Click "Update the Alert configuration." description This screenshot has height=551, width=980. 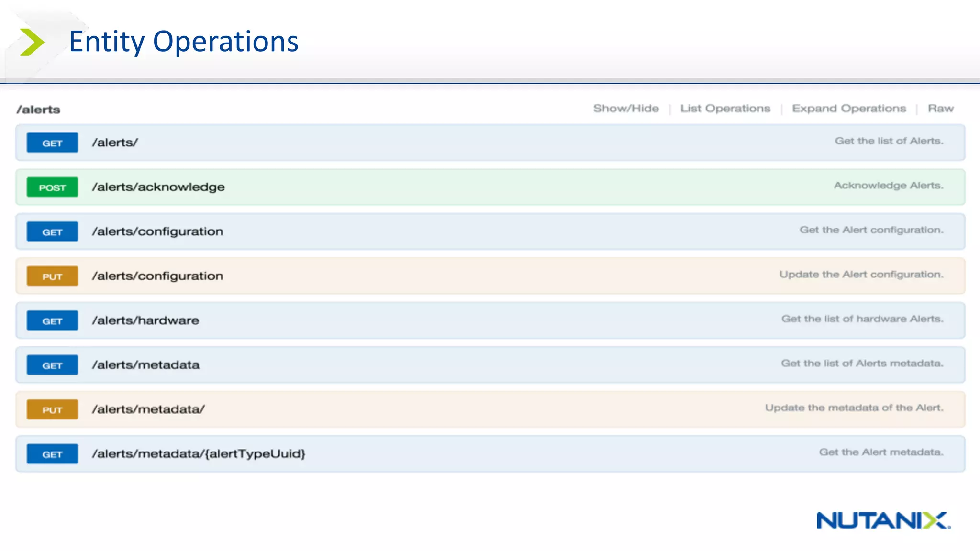[861, 275]
